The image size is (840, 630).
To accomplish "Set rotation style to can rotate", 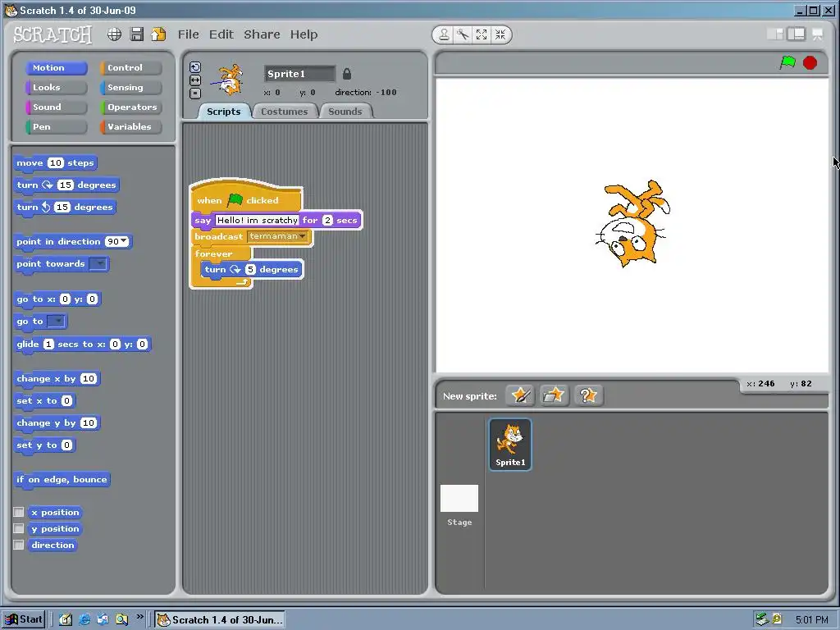I will click(x=195, y=67).
